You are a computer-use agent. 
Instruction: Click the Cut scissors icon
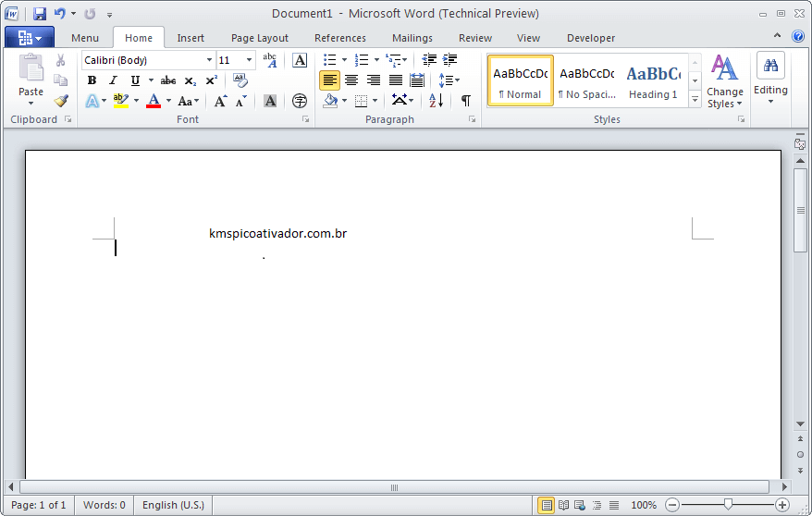pos(61,60)
